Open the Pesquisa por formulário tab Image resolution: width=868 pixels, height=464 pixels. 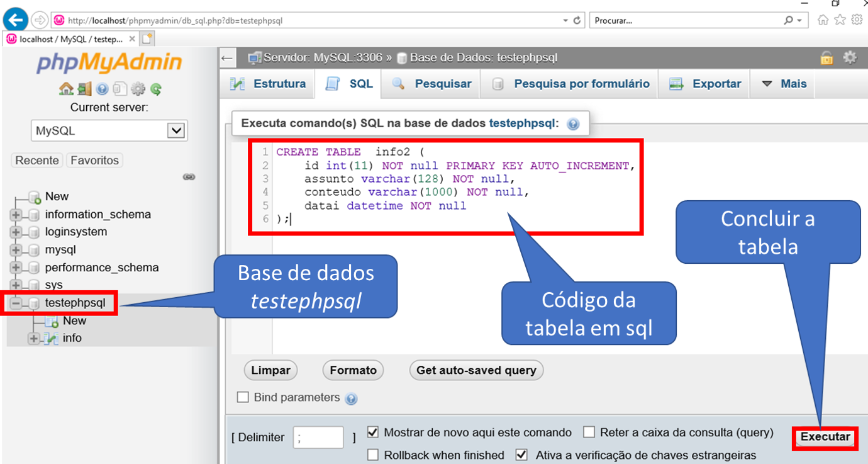(570, 84)
